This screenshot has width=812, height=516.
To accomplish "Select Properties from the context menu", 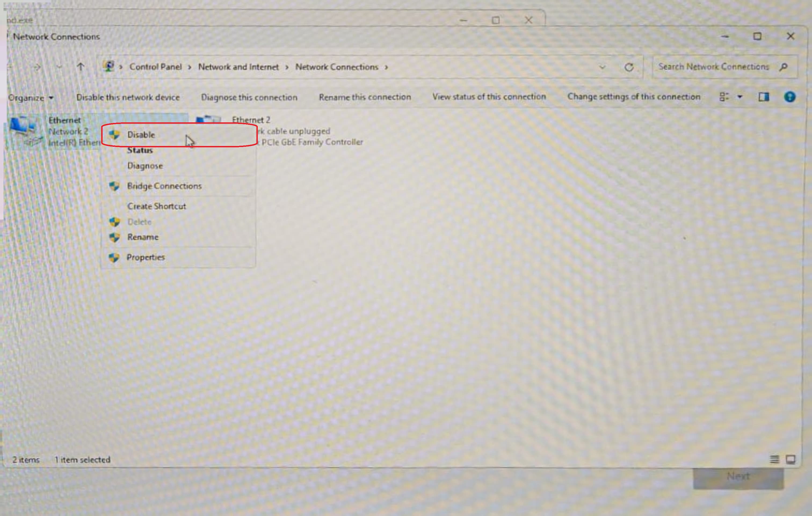I will (145, 258).
